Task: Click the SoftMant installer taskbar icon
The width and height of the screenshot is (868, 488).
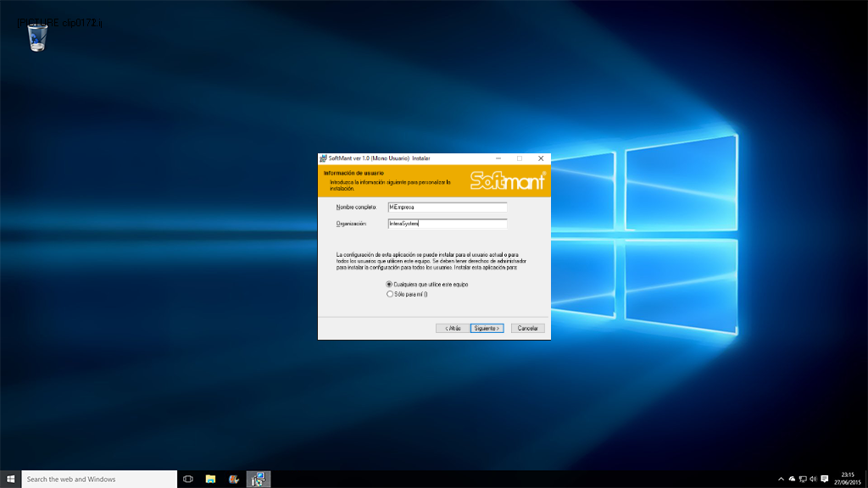Action: click(x=258, y=479)
